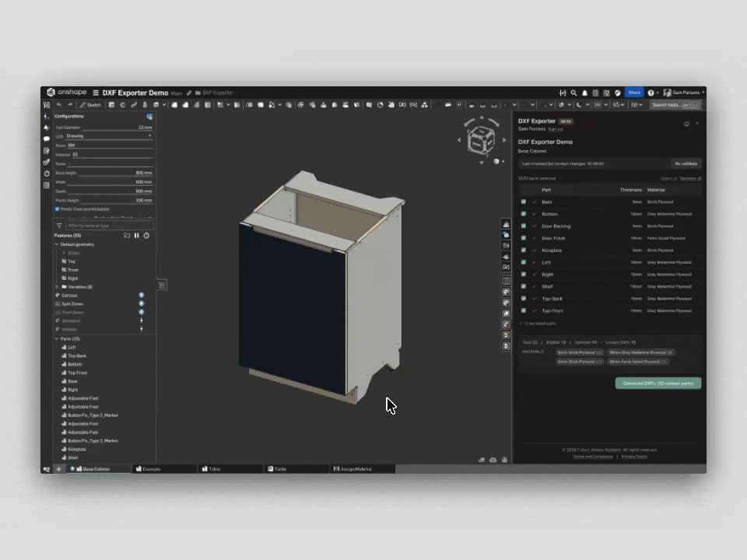This screenshot has width=747, height=560.
Task: Open the App Store grid icon
Action: tap(606, 93)
